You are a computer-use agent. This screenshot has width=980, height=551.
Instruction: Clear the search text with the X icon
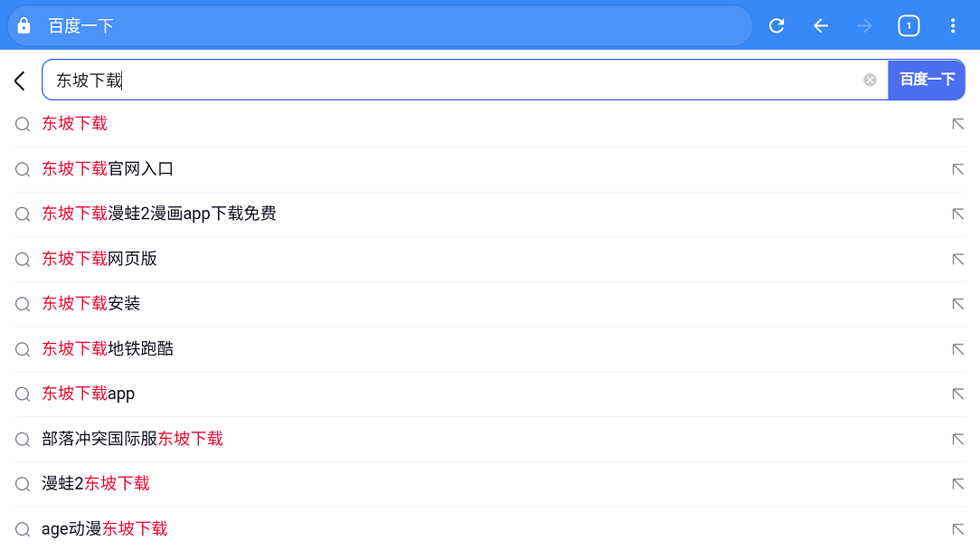(870, 80)
